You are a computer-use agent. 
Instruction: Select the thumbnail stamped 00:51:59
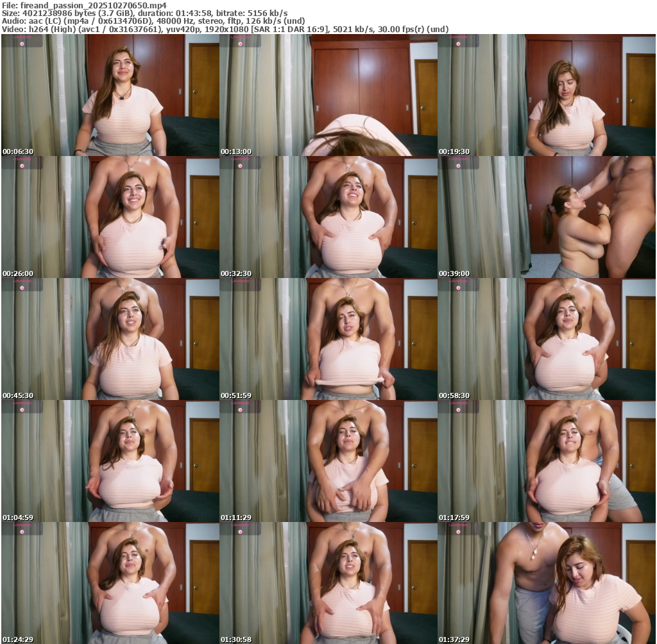[328, 339]
